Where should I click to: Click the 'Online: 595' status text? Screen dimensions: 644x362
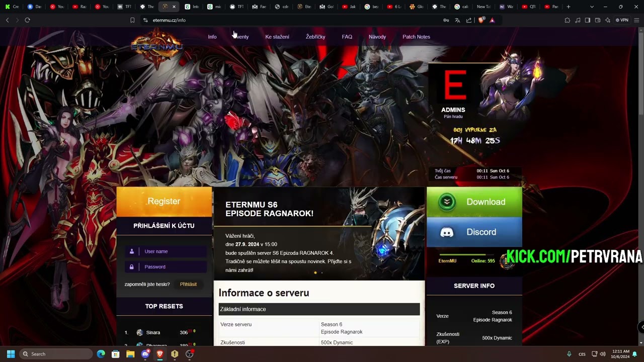(x=483, y=261)
